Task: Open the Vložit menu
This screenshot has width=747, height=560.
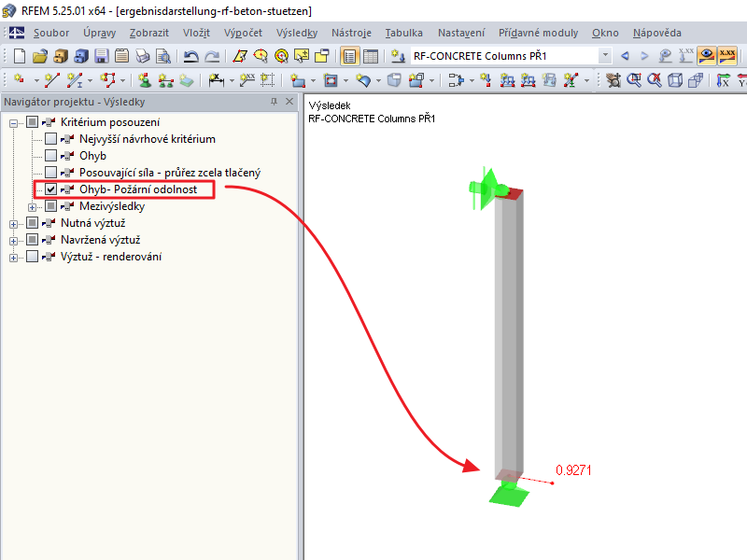Action: tap(196, 33)
